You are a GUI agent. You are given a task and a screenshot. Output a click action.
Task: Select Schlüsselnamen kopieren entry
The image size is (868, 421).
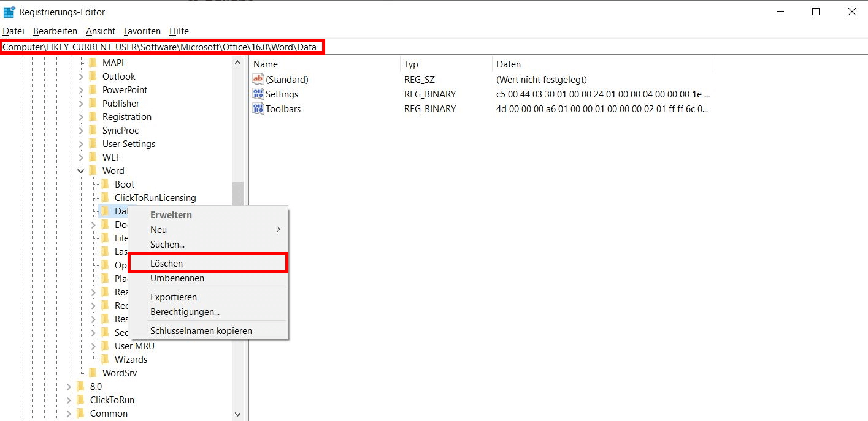[x=209, y=331]
